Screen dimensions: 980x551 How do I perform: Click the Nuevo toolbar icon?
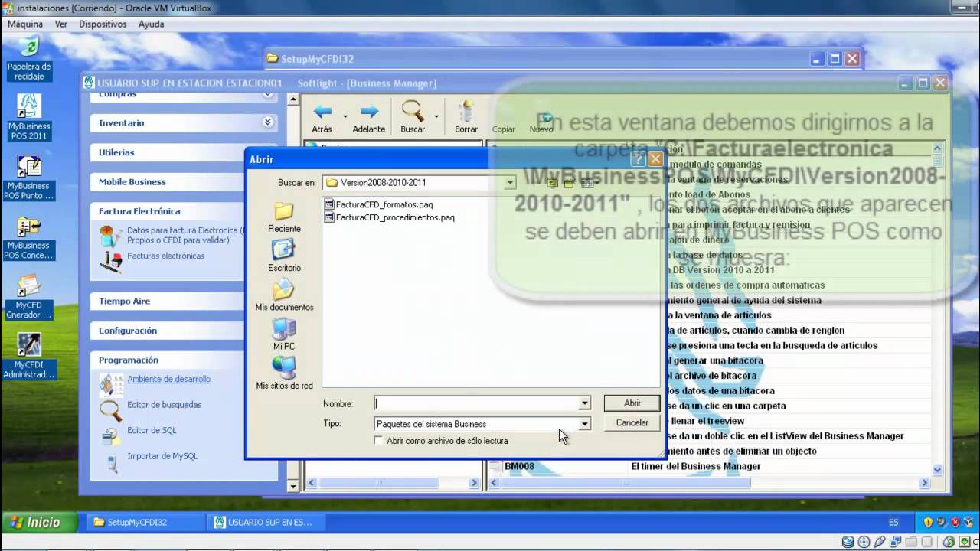544,118
